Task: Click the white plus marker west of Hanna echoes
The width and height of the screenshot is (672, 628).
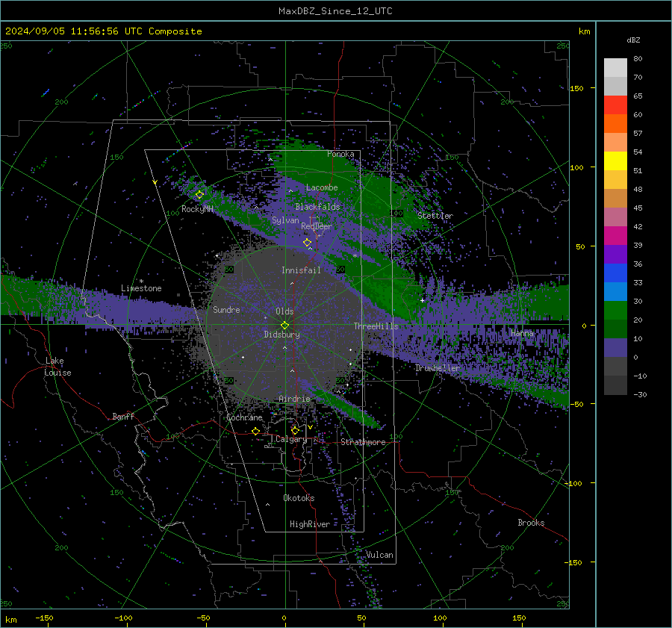Action: pos(422,300)
